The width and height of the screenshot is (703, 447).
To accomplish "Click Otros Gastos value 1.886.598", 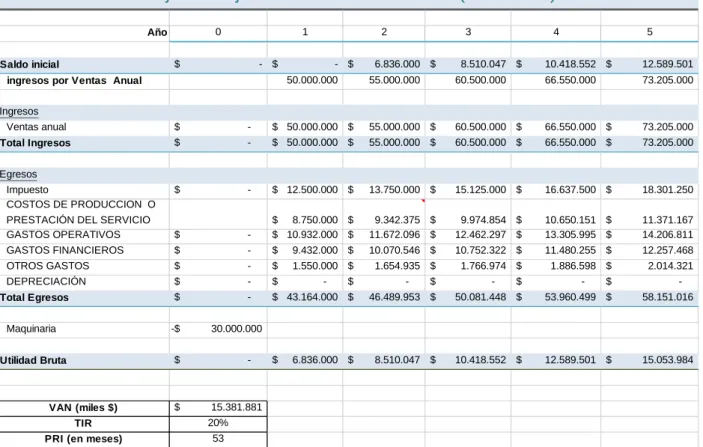I will [x=573, y=266].
